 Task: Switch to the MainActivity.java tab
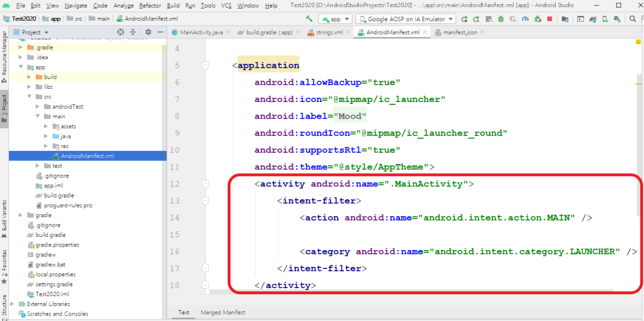200,32
